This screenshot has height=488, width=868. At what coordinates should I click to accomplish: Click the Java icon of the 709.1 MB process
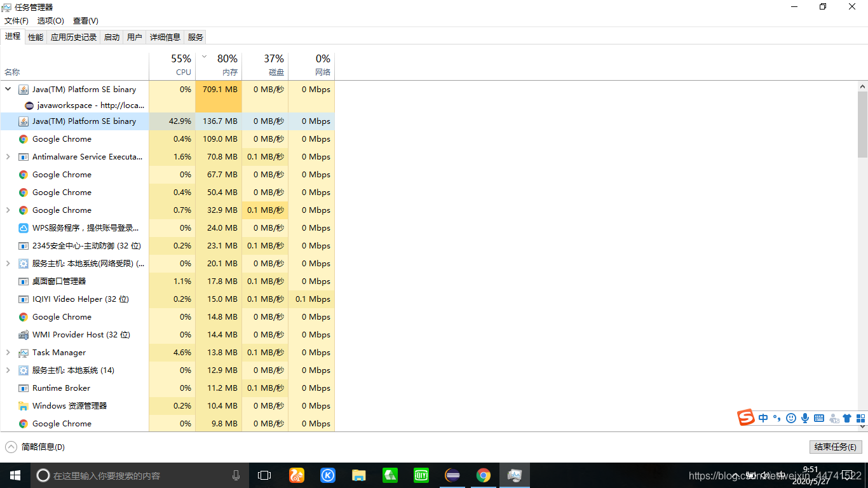pos(24,90)
